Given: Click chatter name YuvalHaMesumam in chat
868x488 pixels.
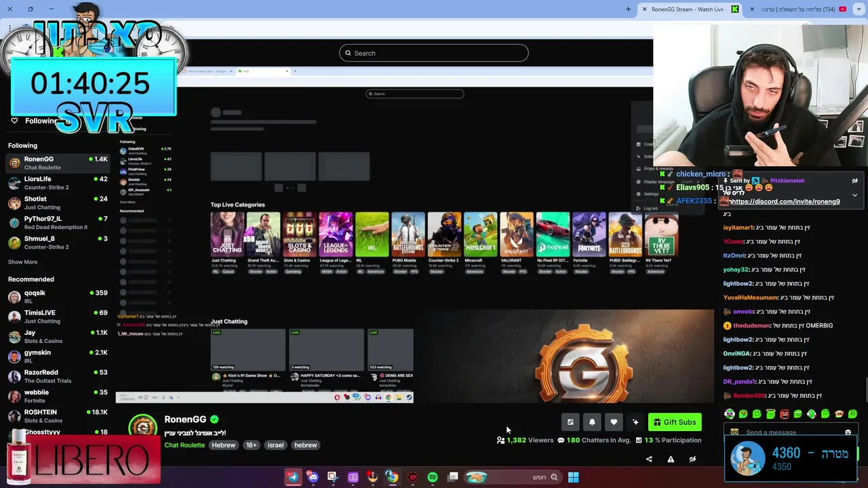Looking at the screenshot, I should pyautogui.click(x=750, y=298).
